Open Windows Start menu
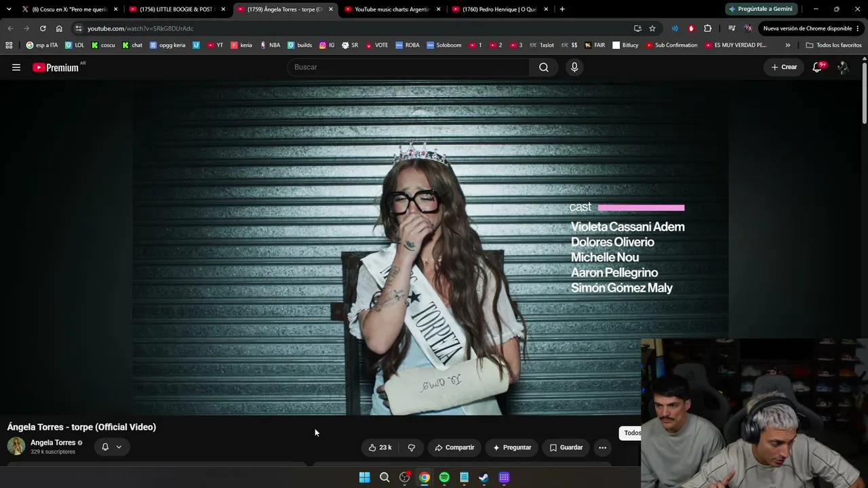Image resolution: width=868 pixels, height=488 pixels. click(364, 477)
